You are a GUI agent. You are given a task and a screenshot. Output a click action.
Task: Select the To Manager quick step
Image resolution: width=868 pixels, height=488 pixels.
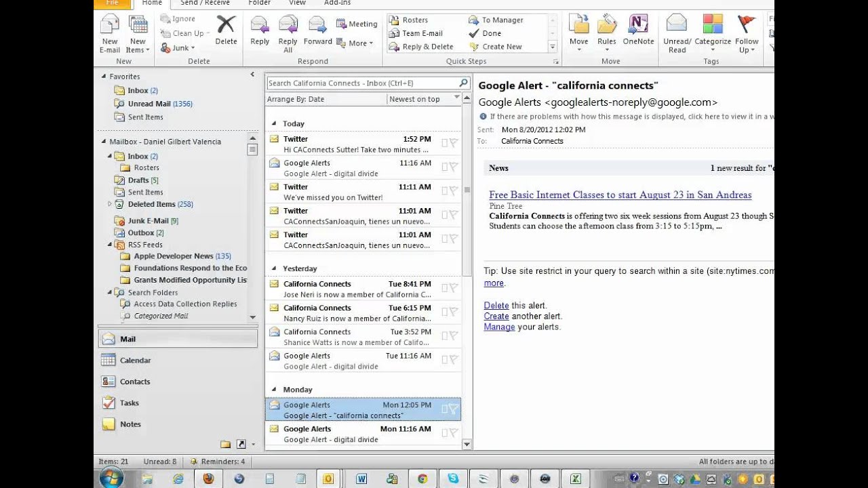pyautogui.click(x=496, y=20)
